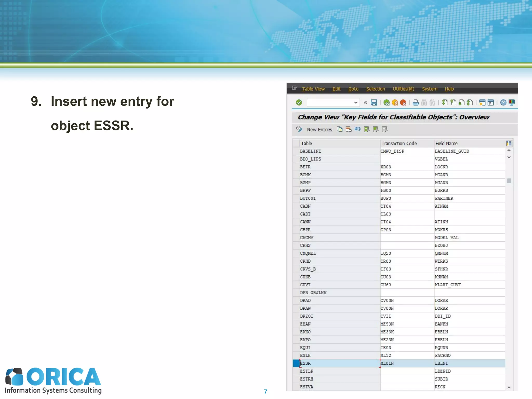The width and height of the screenshot is (532, 399).
Task: Toggle Display/Change glasses-pencil icon
Action: (x=299, y=129)
